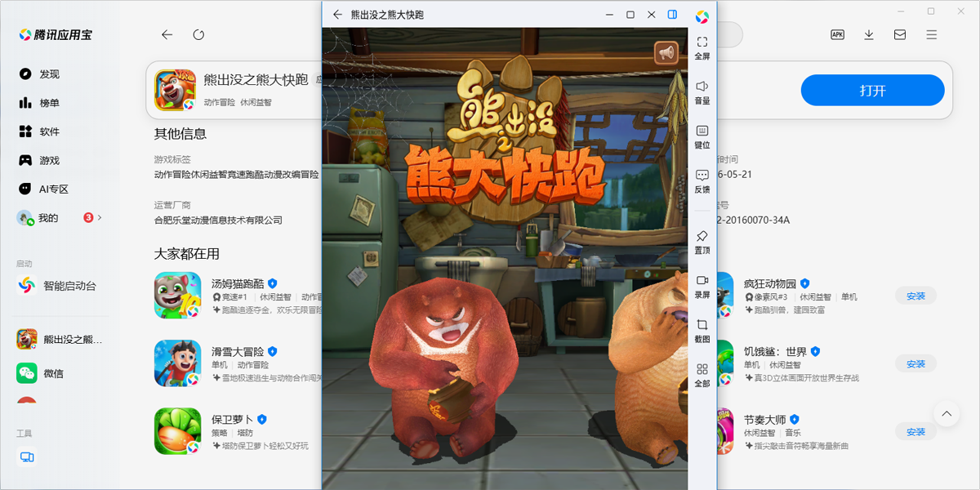Screen dimensions: 980x490
Task: Click the 其他信息 heading
Action: [180, 134]
